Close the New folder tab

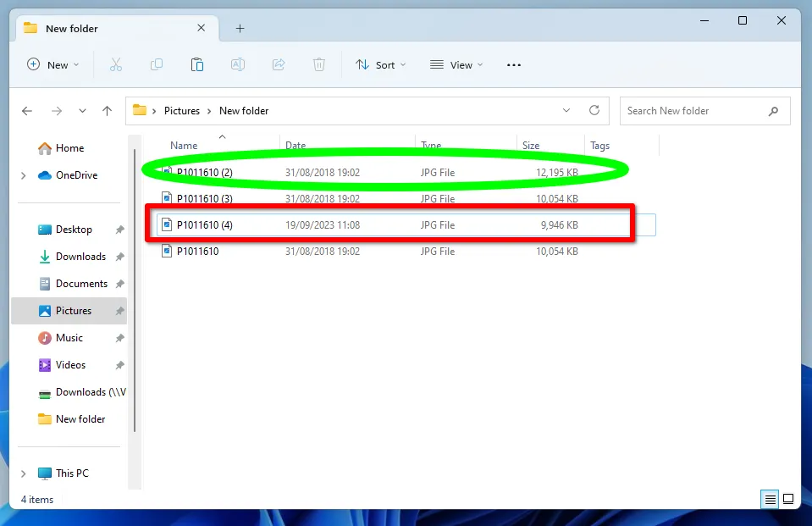[201, 28]
